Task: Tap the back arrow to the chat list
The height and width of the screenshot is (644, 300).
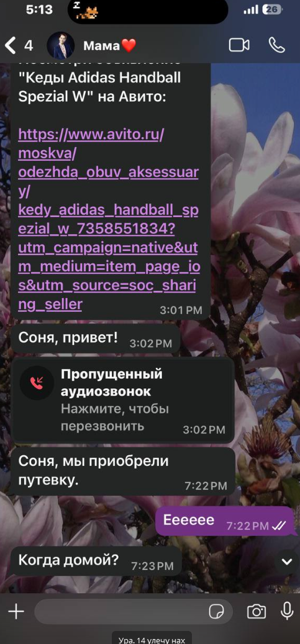Action: tap(11, 45)
